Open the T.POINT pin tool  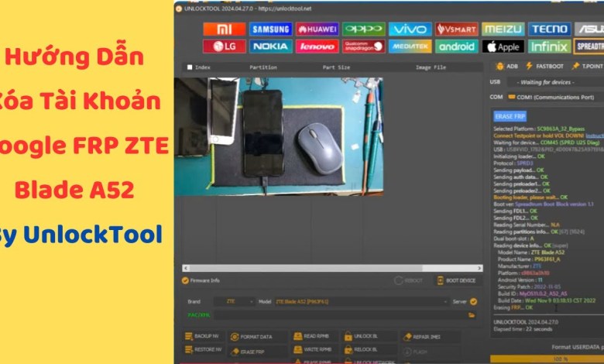[587, 67]
